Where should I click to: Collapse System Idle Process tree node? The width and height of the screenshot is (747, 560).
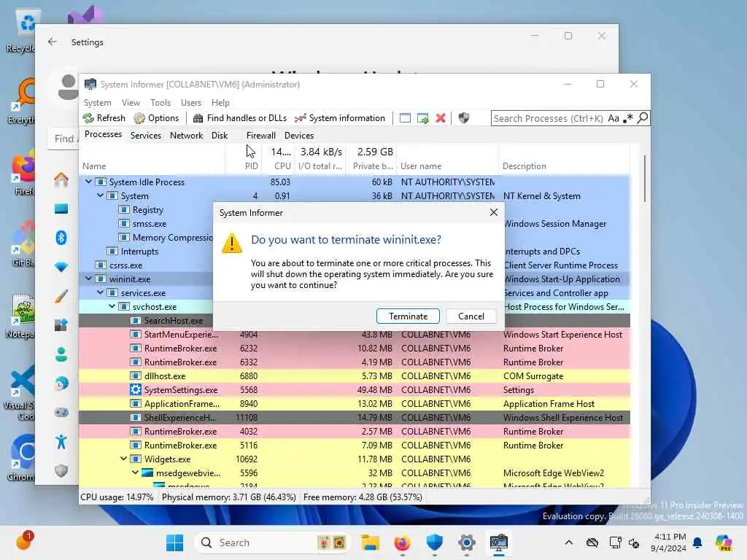pyautogui.click(x=88, y=182)
